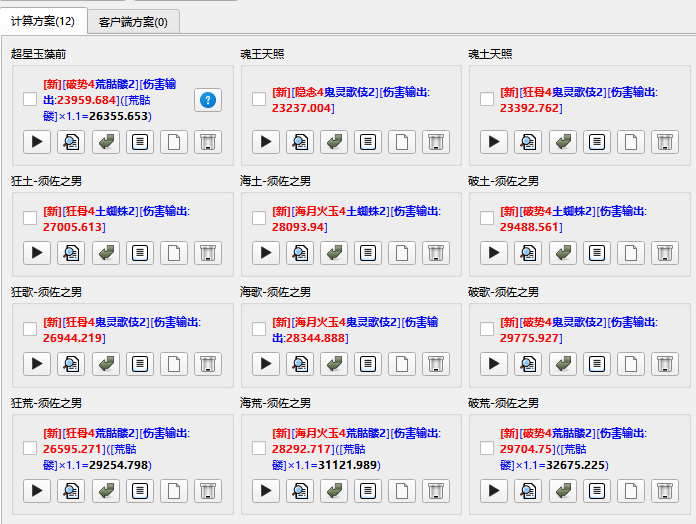Viewport: 696px width, 524px height.
Task: Tick the checkbox in the 海荒-须佐之男 card
Action: pos(259,448)
